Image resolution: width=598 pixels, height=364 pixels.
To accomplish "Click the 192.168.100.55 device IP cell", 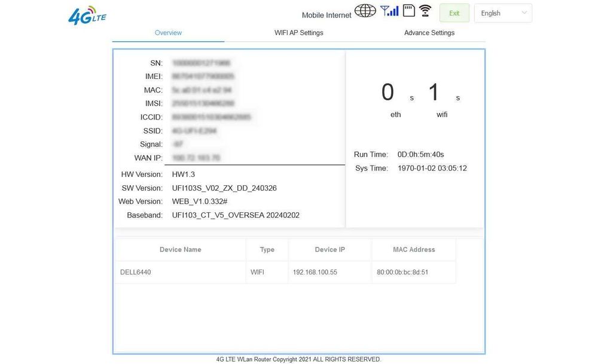I will (315, 272).
